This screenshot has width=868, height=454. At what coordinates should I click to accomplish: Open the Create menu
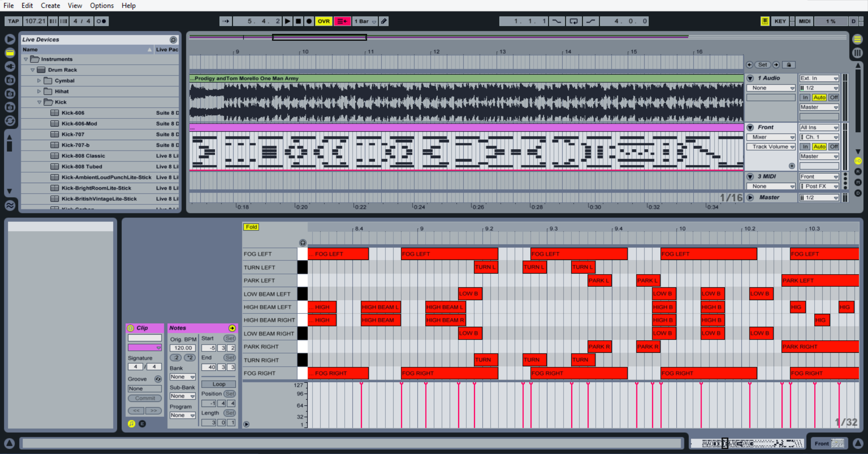[x=50, y=5]
